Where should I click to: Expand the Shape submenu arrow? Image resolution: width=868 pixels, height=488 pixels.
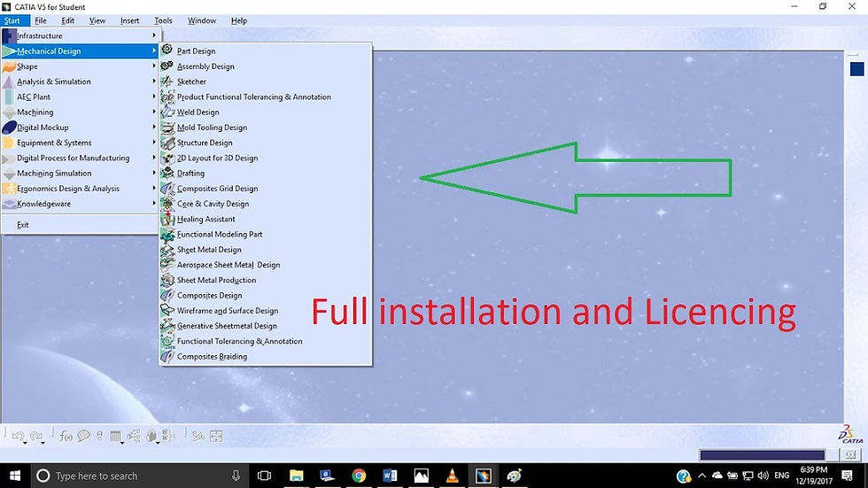coord(154,66)
